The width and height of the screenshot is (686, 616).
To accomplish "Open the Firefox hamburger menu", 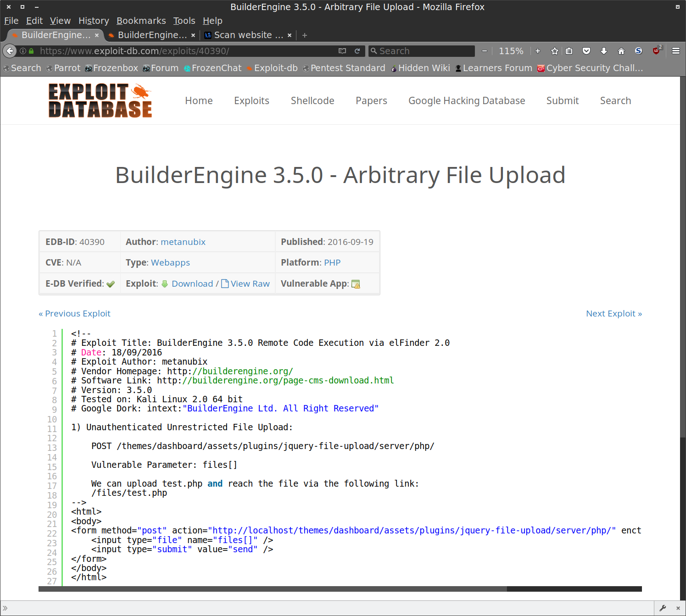I will coord(676,51).
